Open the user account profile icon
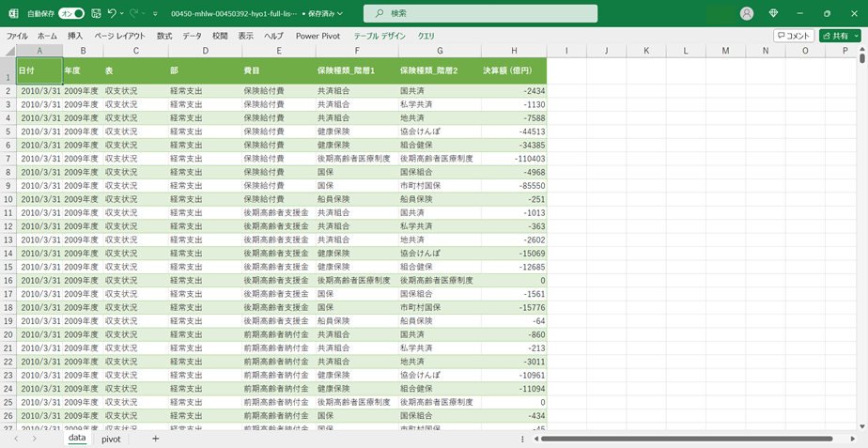 coord(747,14)
